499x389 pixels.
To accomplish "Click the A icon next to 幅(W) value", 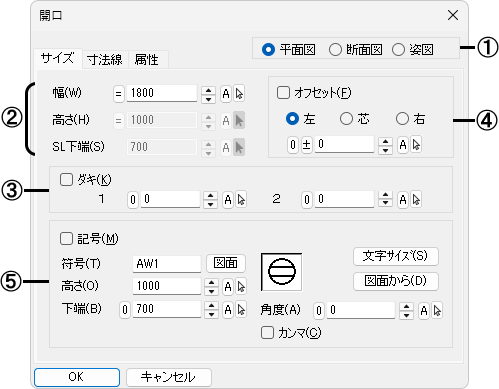I will (226, 94).
